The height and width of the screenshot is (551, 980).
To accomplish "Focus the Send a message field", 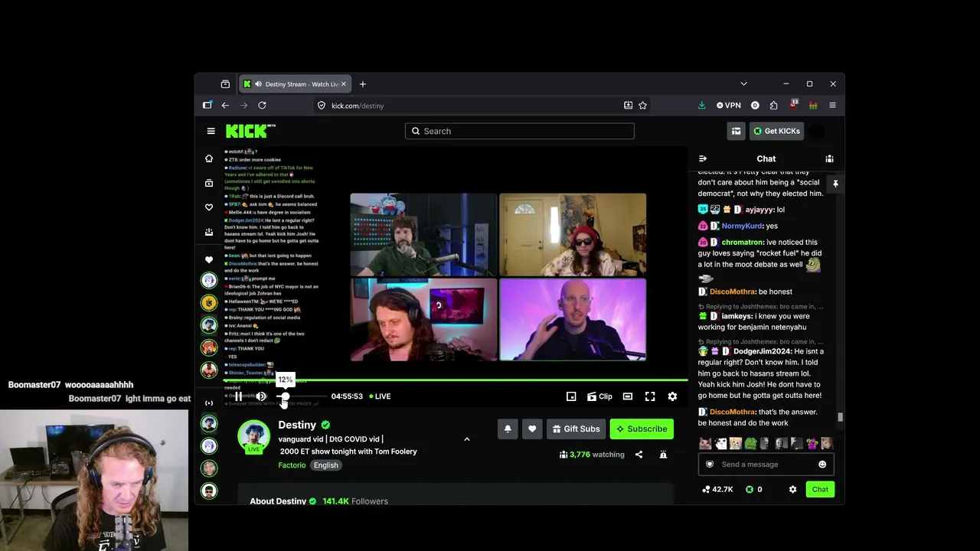I will coord(766,465).
